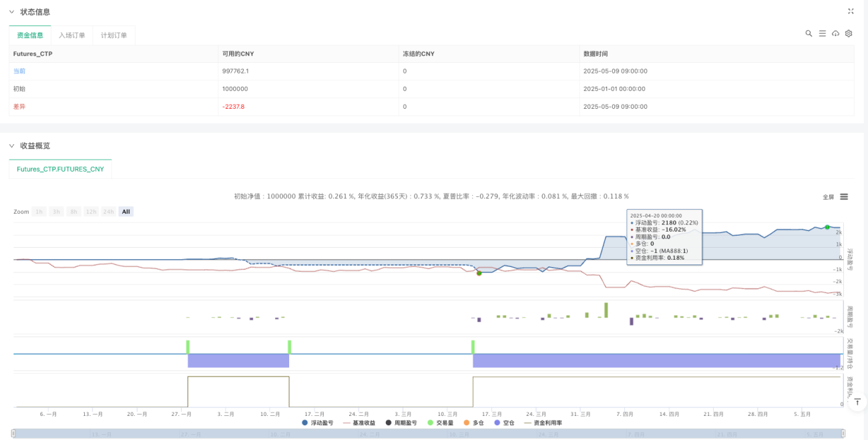This screenshot has height=440, width=868.
Task: Open the chart hamburger menu icon
Action: click(844, 197)
